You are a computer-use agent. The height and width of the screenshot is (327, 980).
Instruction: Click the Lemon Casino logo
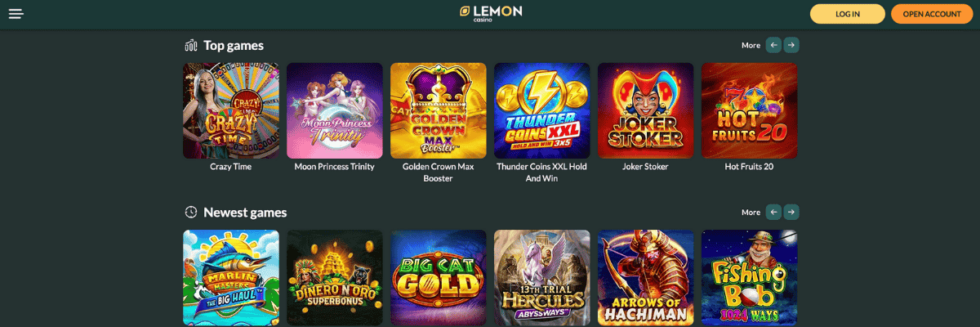pyautogui.click(x=491, y=14)
